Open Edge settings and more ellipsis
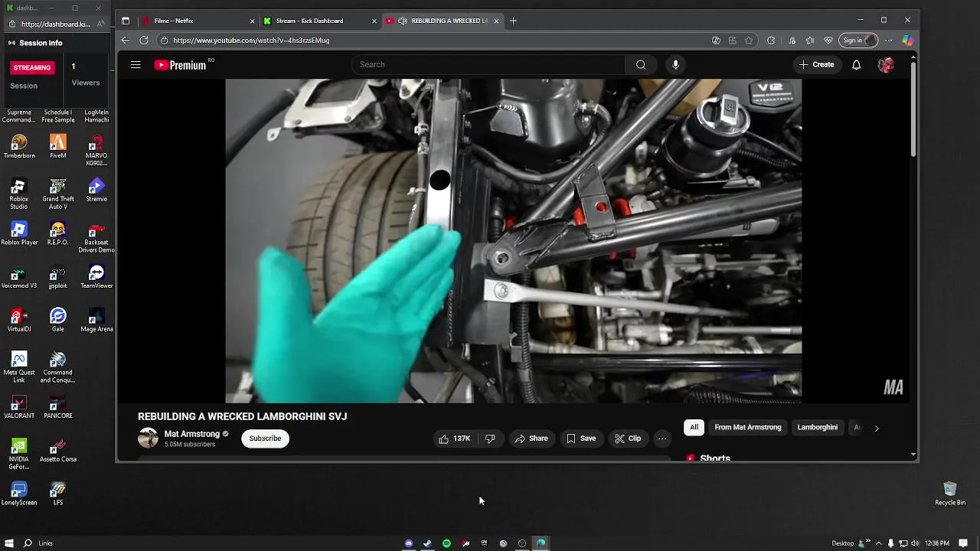Image resolution: width=980 pixels, height=551 pixels. click(x=888, y=40)
